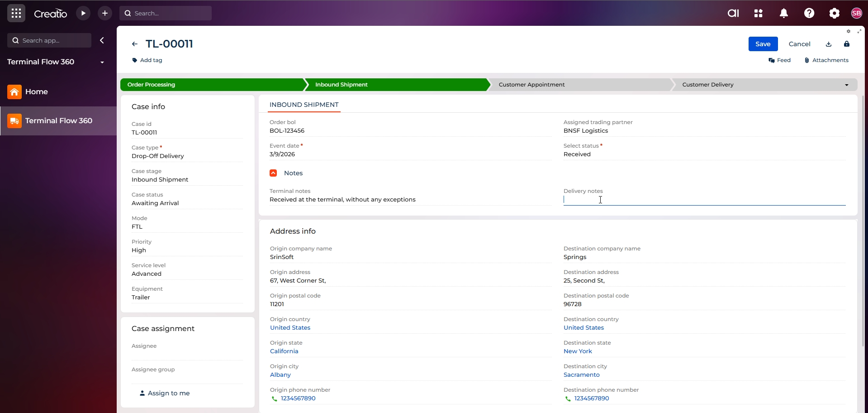Open the Creatio AI assistant icon
Viewport: 868px width, 413px height.
tap(733, 13)
